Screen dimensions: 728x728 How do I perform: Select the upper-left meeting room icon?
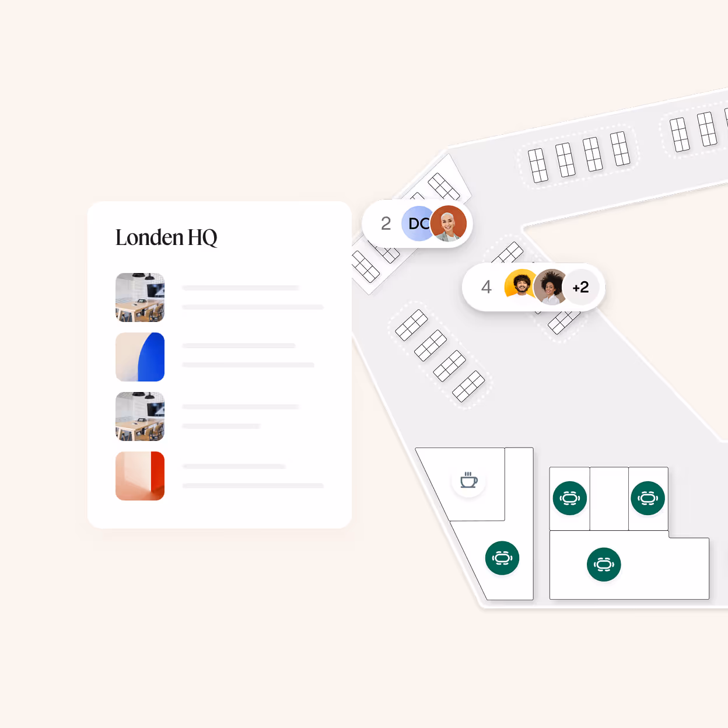(x=570, y=498)
